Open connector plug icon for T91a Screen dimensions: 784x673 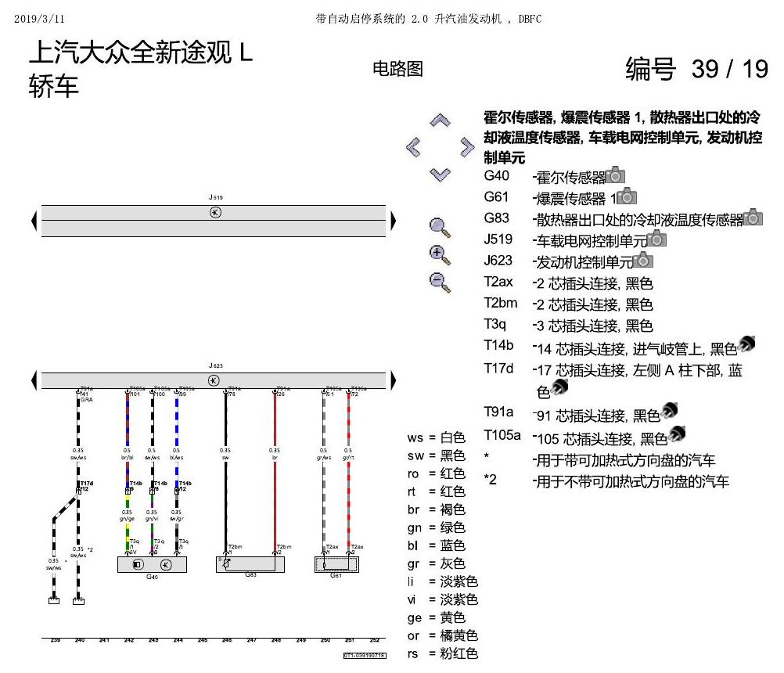click(x=669, y=411)
